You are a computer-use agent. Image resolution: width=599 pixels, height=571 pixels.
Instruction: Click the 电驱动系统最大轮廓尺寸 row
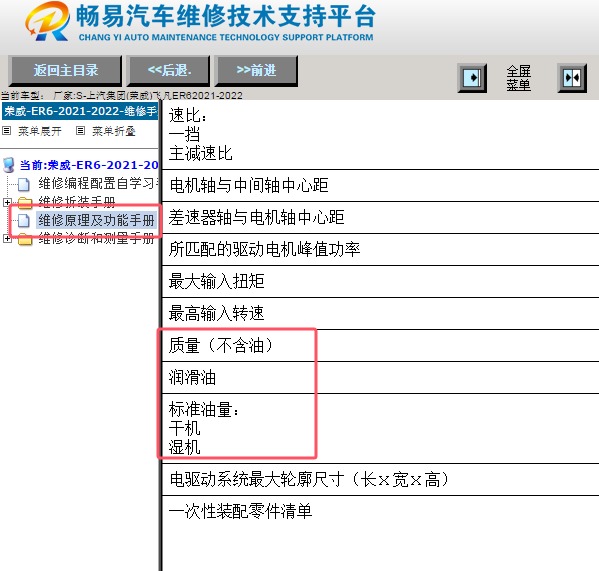[x=380, y=480]
